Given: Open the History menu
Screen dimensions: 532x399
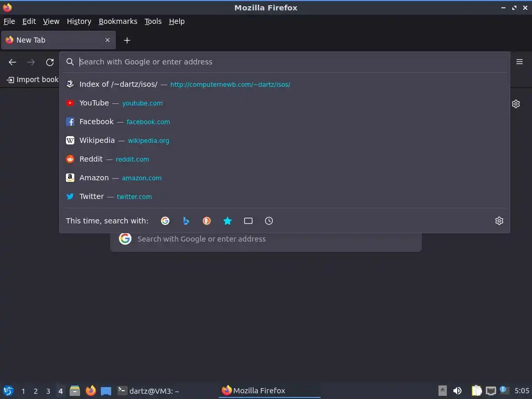Looking at the screenshot, I should point(79,21).
